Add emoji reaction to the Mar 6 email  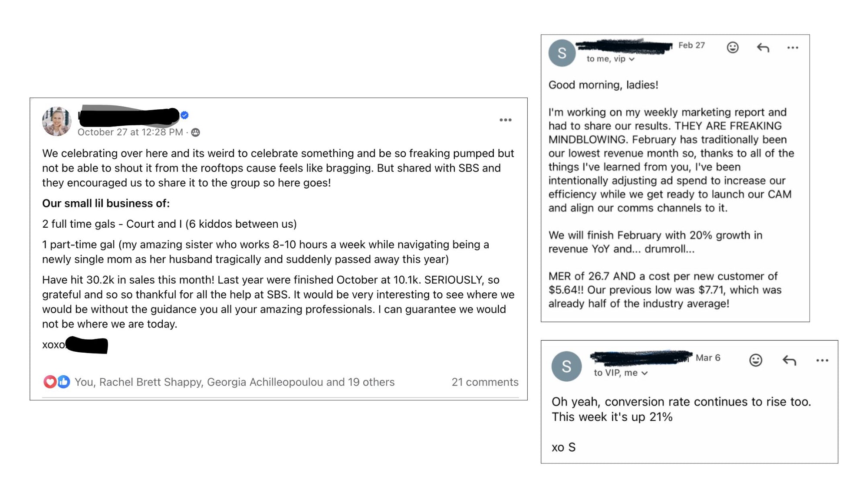[756, 360]
